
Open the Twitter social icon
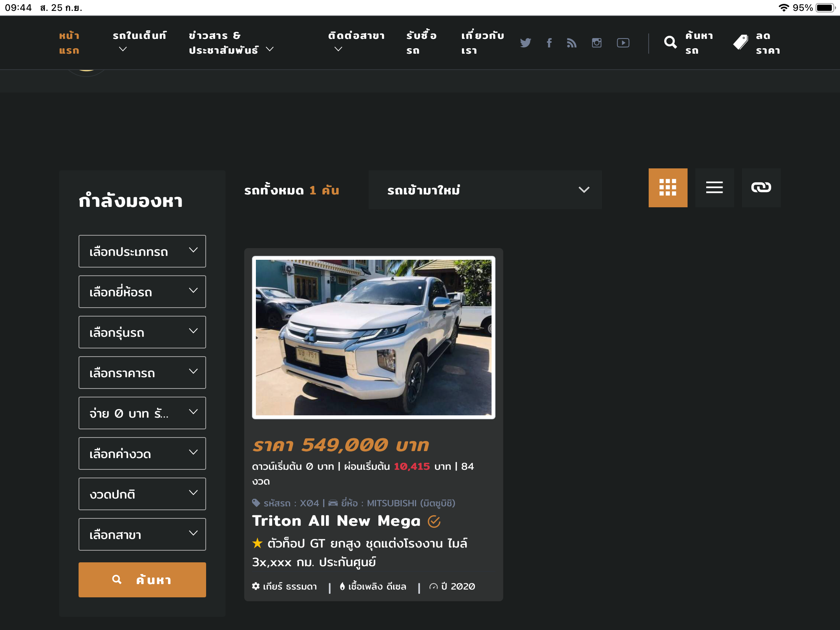tap(525, 43)
